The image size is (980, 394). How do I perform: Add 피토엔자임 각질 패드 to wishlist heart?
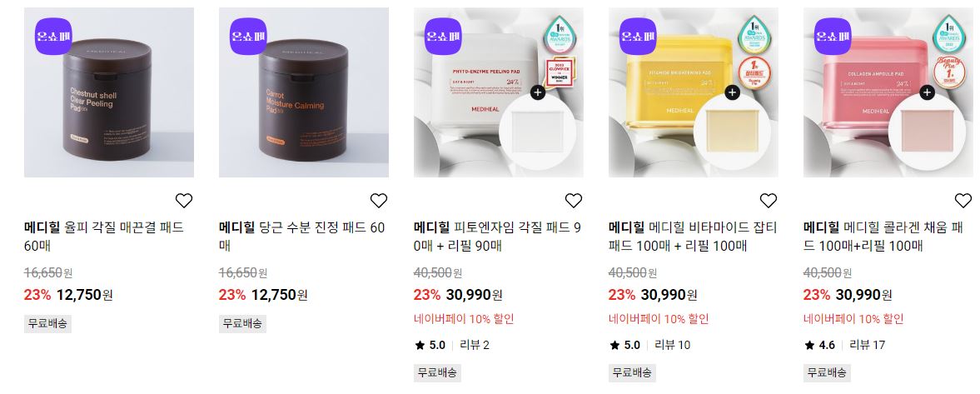pos(574,201)
